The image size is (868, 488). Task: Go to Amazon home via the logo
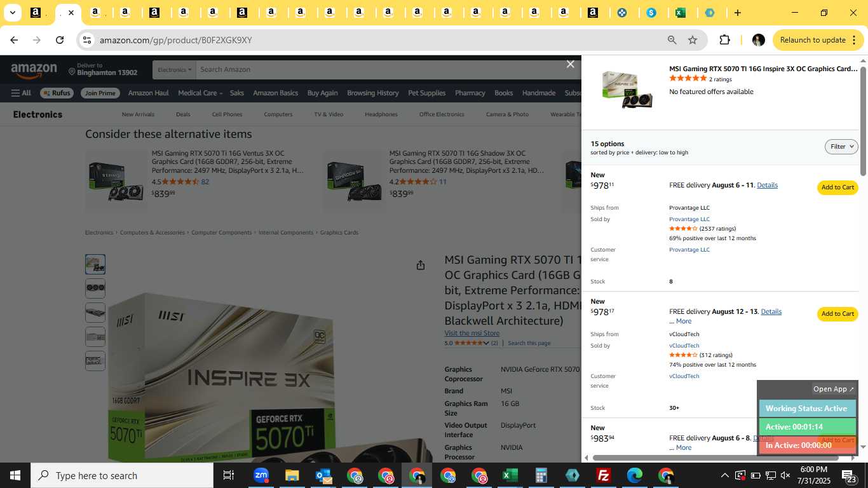pyautogui.click(x=34, y=71)
